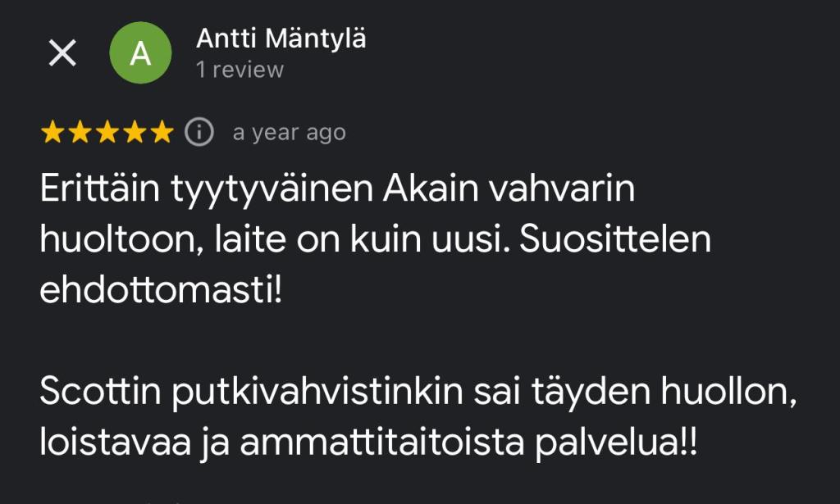Viewport: 840px width, 504px height.
Task: Select the third rating star
Action: click(107, 132)
